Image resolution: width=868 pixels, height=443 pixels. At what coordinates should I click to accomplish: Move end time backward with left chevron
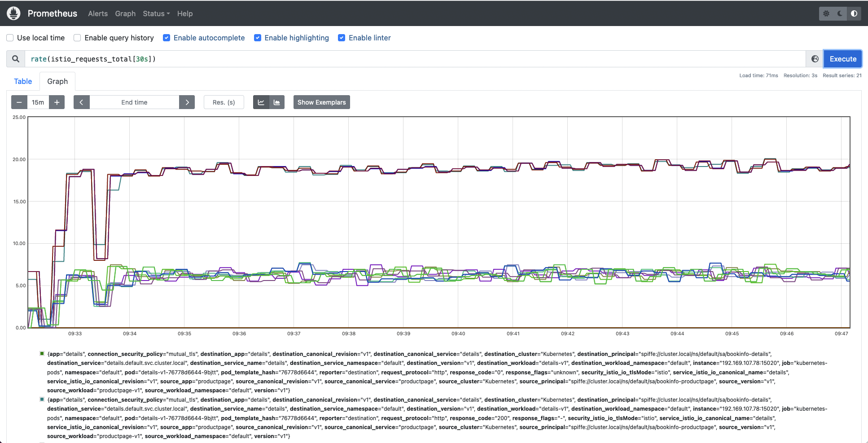[82, 102]
